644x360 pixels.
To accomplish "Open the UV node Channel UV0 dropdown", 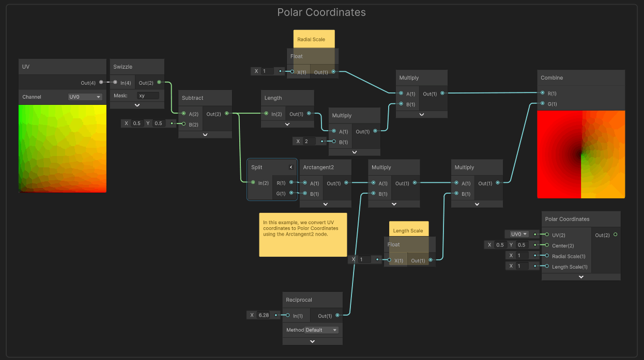I will (85, 97).
